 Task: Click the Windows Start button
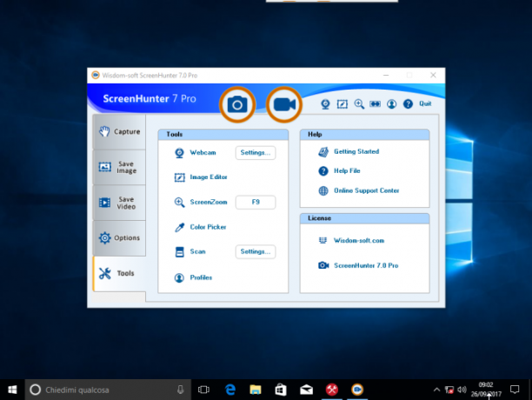point(12,390)
